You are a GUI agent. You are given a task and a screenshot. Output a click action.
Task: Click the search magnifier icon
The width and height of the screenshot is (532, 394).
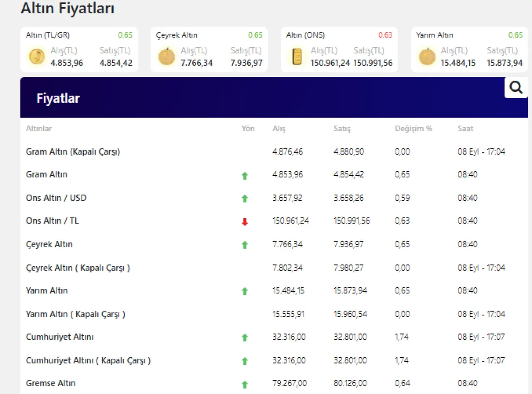(516, 88)
